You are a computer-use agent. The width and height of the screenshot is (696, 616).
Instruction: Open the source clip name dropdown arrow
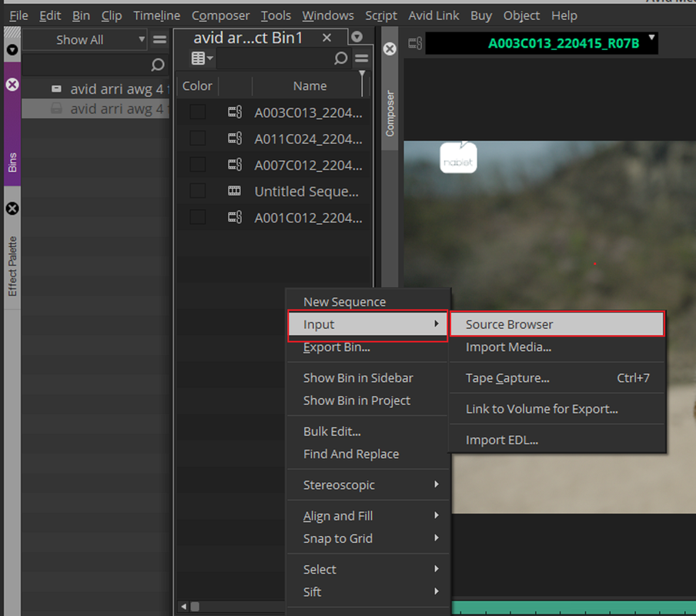coord(651,37)
